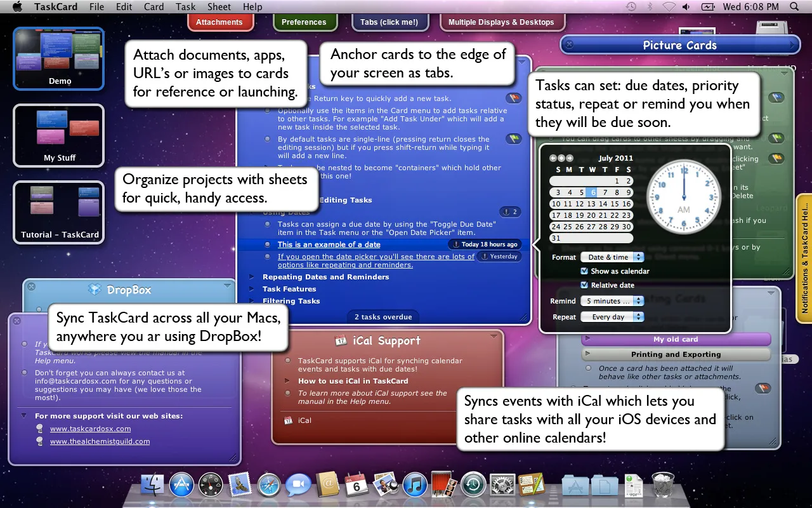Toggle the Relative date checkbox
The image size is (812, 508).
(585, 285)
